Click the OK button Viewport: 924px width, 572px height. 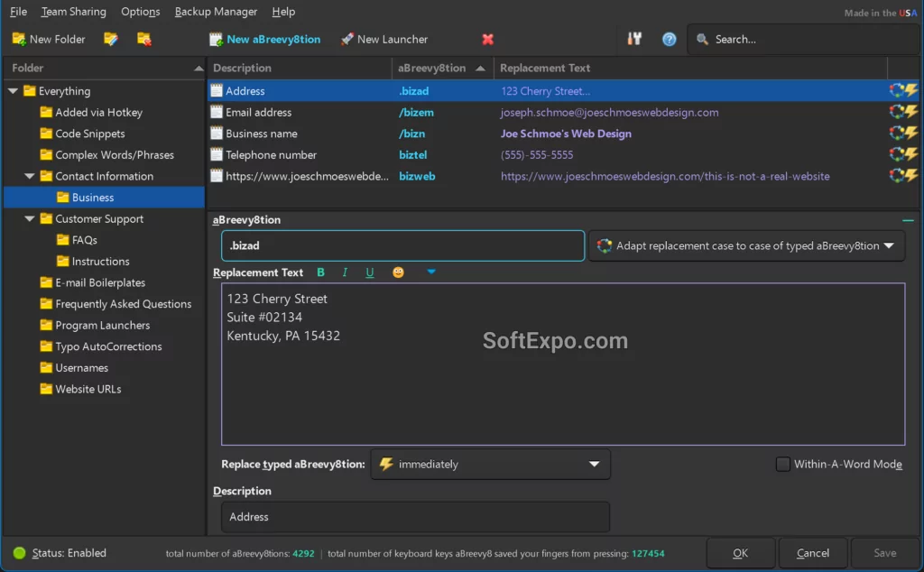click(740, 553)
